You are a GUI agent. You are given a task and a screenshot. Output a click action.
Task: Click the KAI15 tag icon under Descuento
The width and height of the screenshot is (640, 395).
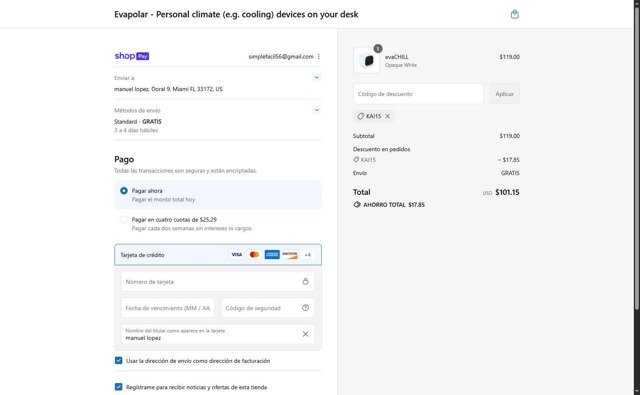[x=356, y=160]
